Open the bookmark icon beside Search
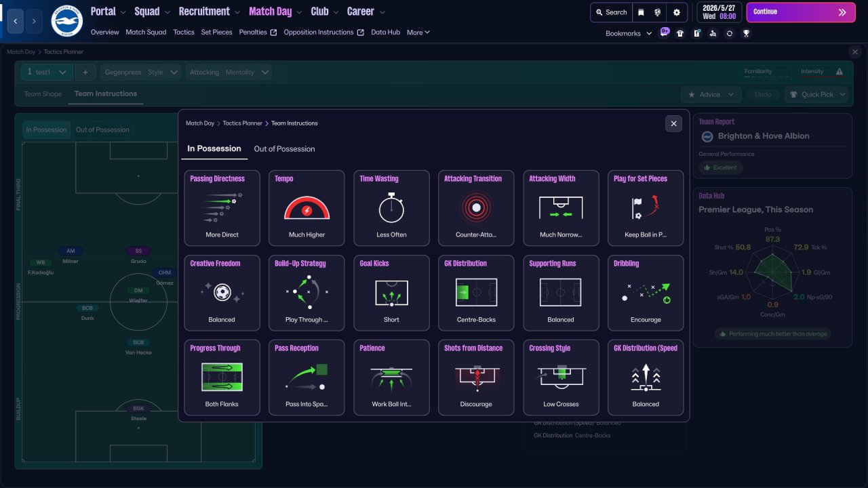This screenshot has width=868, height=488. [x=641, y=12]
